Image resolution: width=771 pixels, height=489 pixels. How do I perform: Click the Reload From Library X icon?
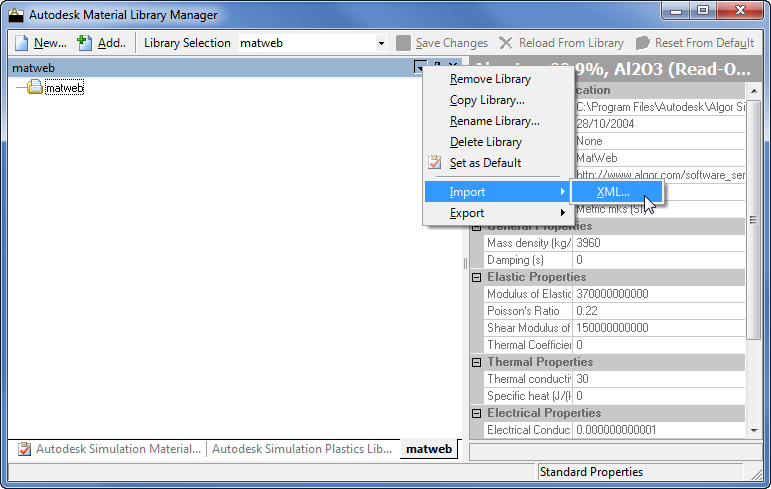pos(505,43)
